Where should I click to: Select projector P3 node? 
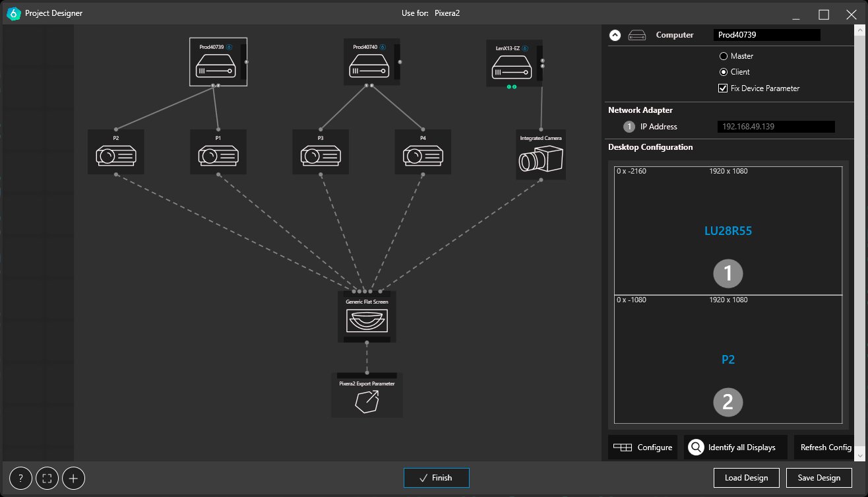321,152
